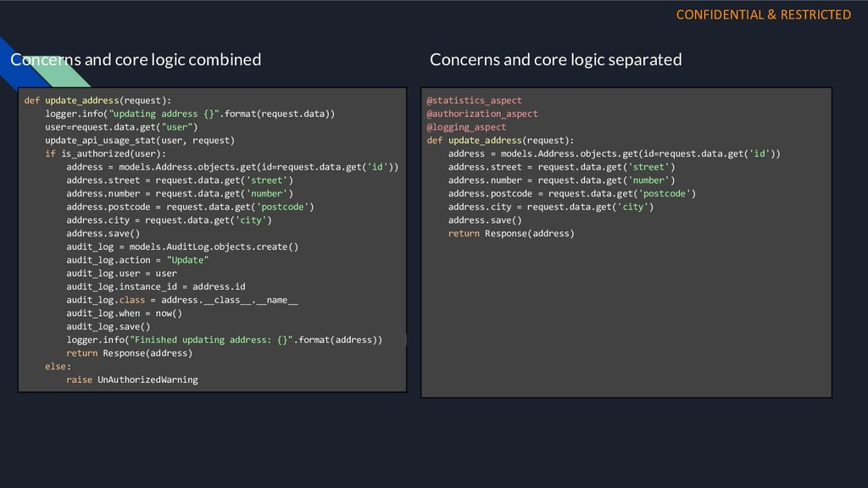
Task: Click 'def update_address(request):' in left code box
Action: 98,101
